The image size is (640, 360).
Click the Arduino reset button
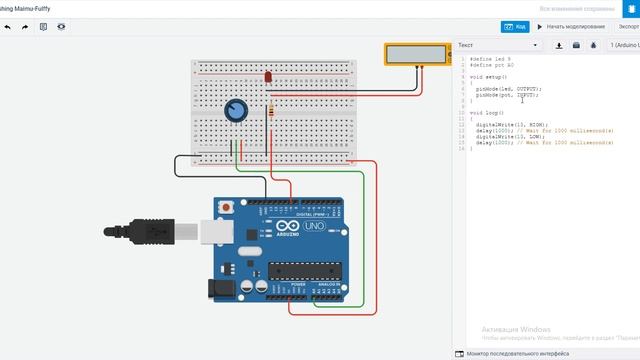tap(226, 207)
